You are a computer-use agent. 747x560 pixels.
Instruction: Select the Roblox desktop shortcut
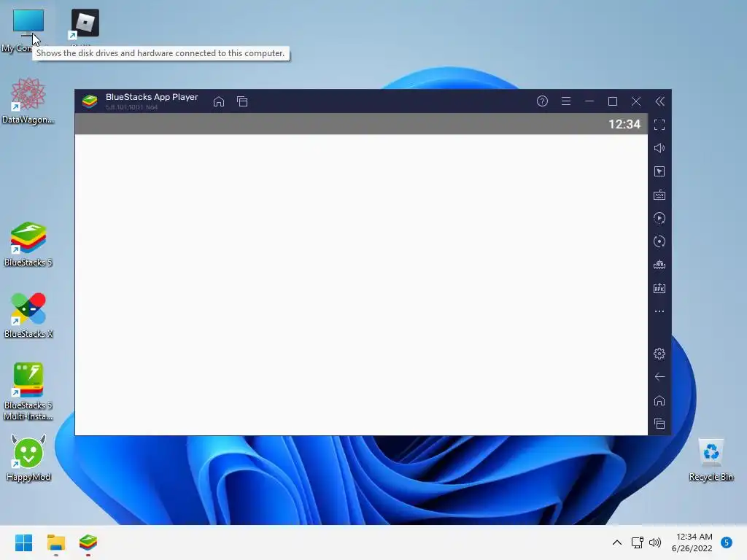(x=85, y=24)
